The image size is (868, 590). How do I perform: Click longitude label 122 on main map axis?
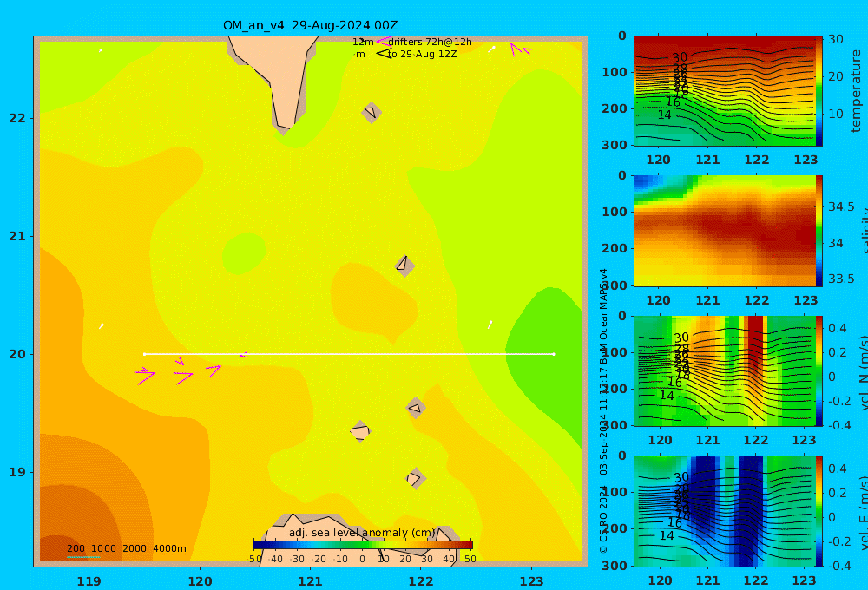(x=421, y=581)
